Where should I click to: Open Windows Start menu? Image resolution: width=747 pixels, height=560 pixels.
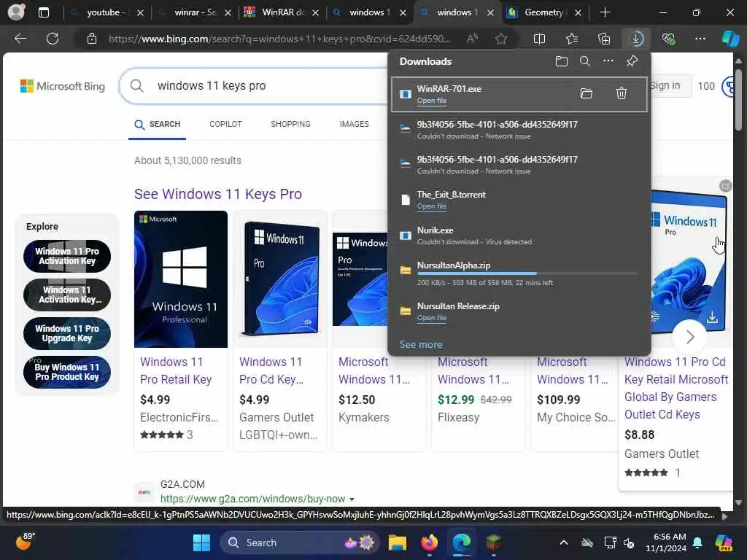click(x=201, y=542)
